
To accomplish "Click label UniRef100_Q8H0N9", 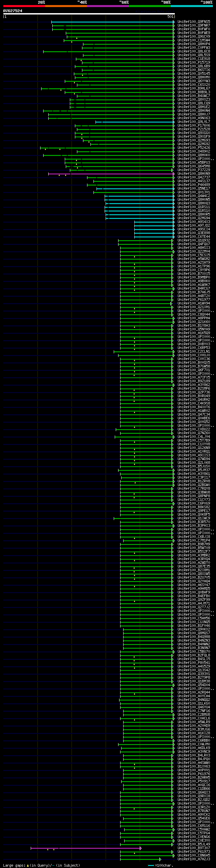I will [194, 174].
